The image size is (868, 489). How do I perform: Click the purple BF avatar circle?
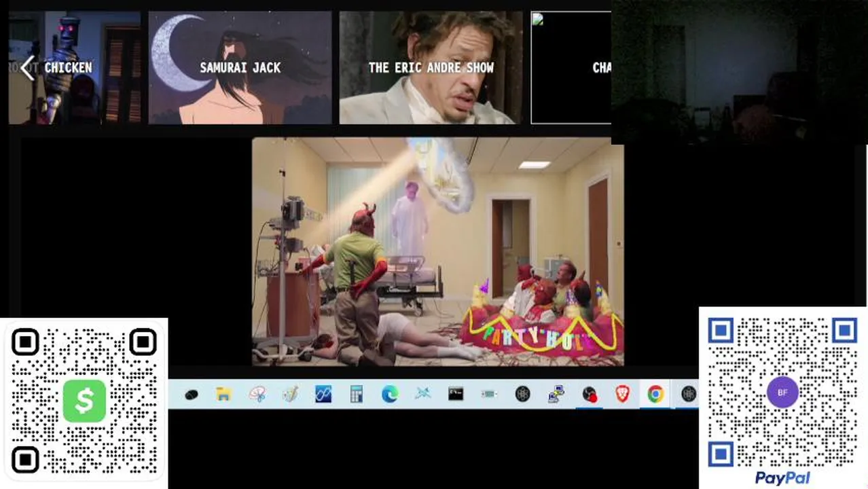[x=782, y=393]
